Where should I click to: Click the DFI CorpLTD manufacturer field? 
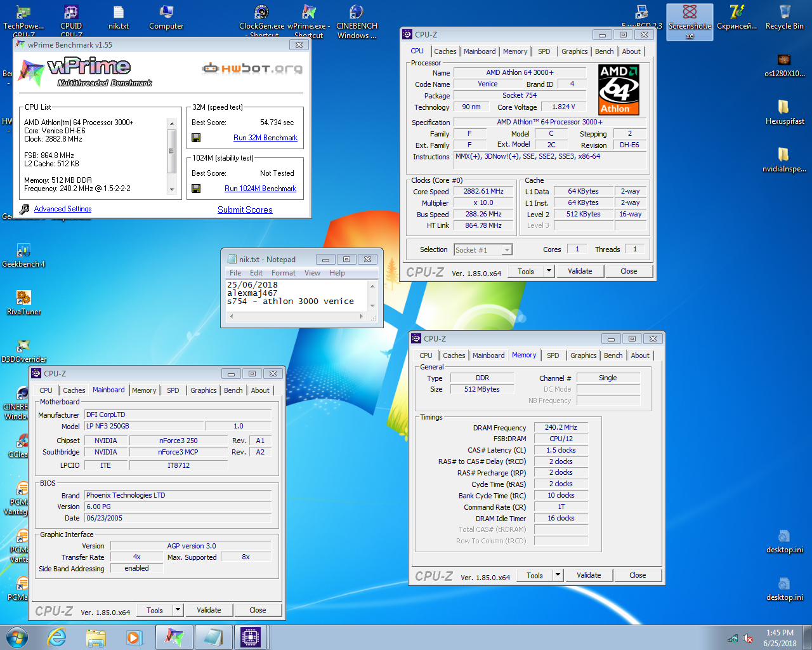click(x=178, y=415)
